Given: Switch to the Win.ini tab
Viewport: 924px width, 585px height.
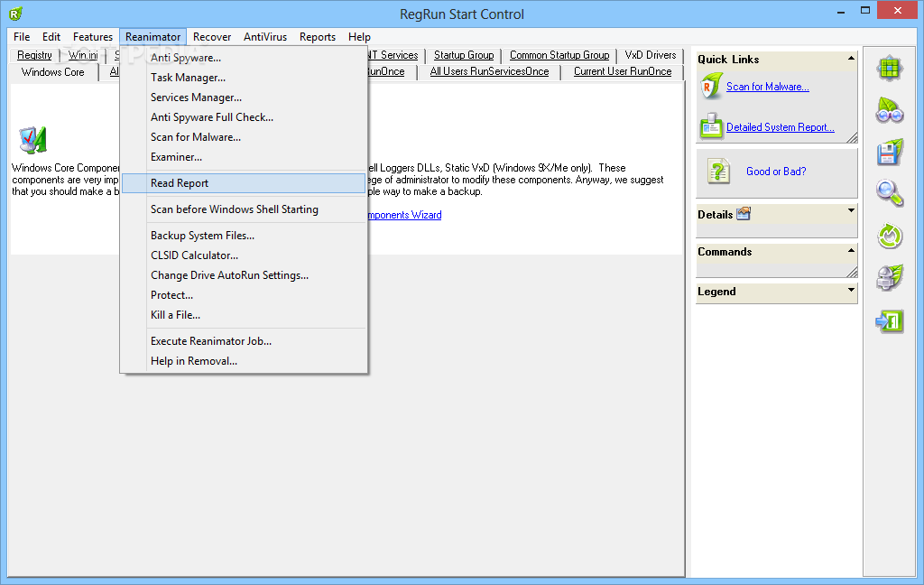Looking at the screenshot, I should pos(83,55).
